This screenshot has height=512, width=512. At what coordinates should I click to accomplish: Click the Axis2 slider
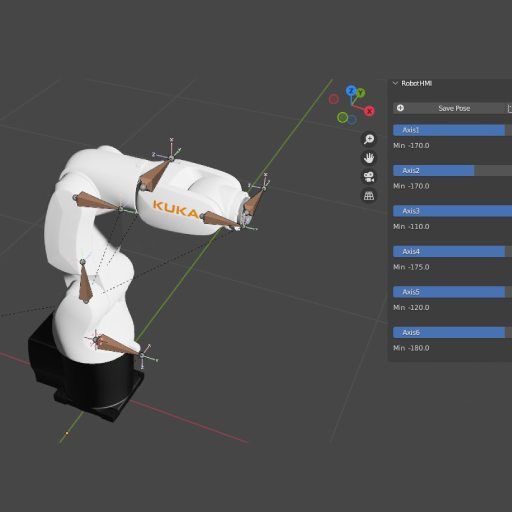coord(453,171)
